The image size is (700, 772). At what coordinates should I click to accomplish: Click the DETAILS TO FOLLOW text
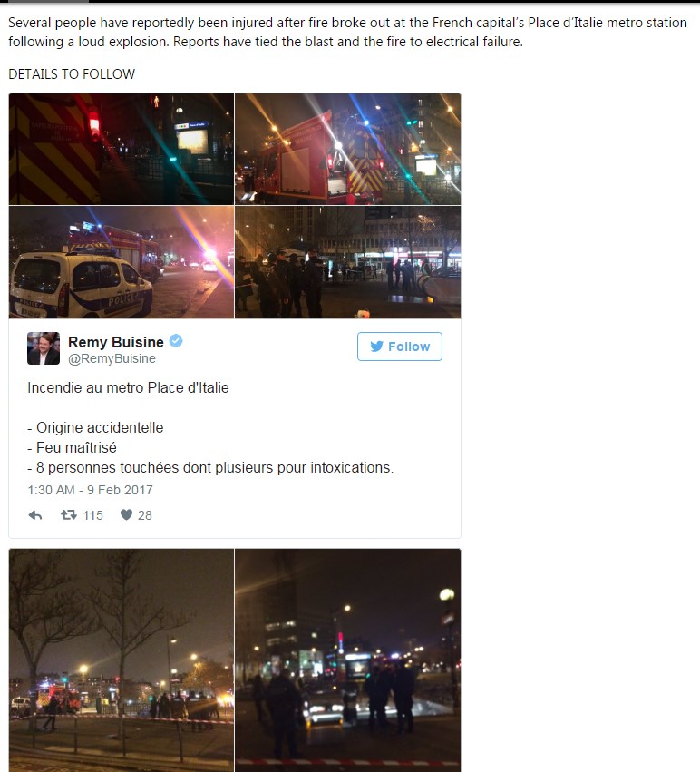[72, 74]
